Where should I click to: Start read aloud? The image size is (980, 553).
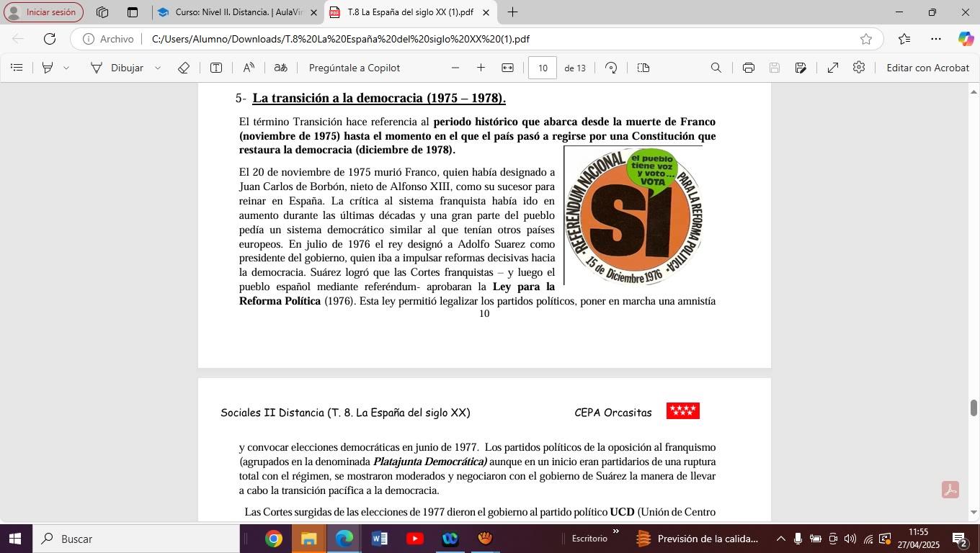[x=249, y=68]
